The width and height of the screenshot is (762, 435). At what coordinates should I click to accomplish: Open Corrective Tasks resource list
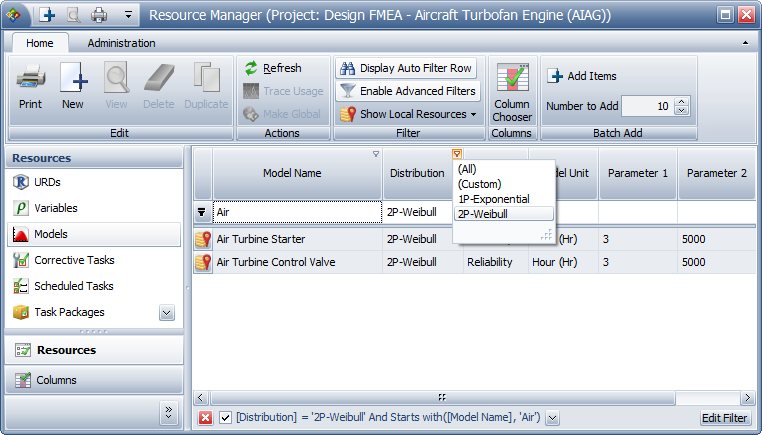coord(74,260)
